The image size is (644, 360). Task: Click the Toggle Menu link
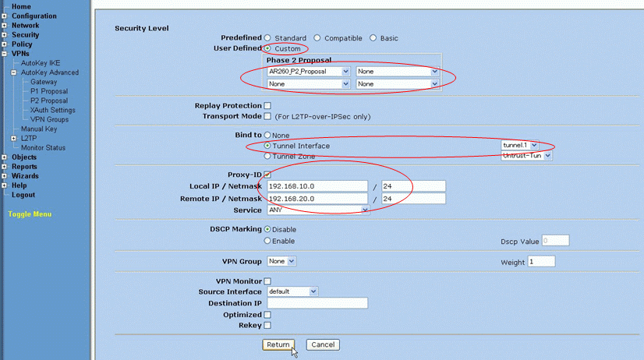coord(30,214)
